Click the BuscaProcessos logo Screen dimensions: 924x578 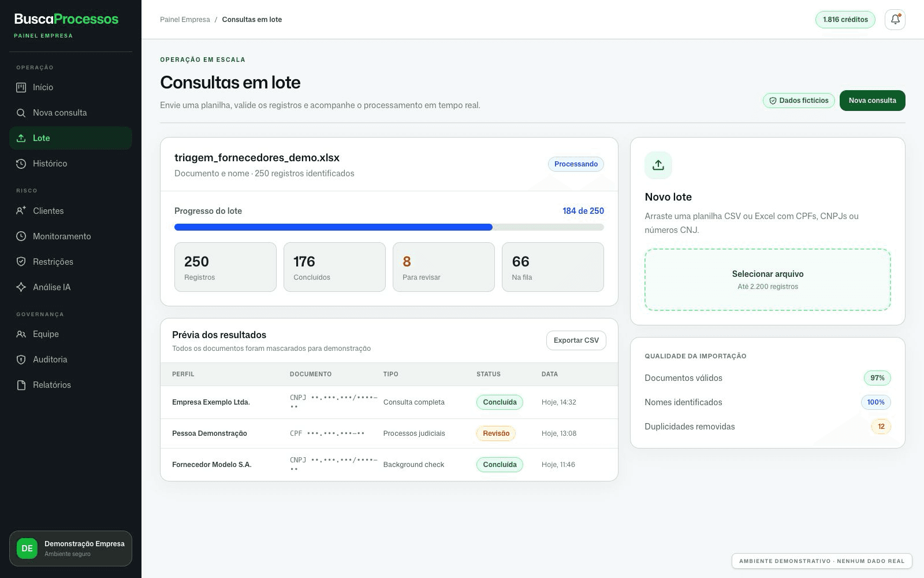point(66,19)
